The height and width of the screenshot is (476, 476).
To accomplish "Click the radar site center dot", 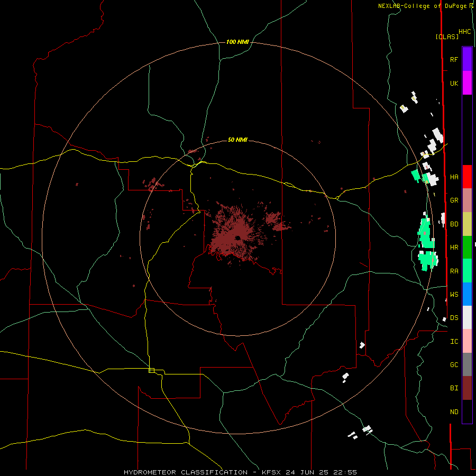I will pyautogui.click(x=237, y=237).
